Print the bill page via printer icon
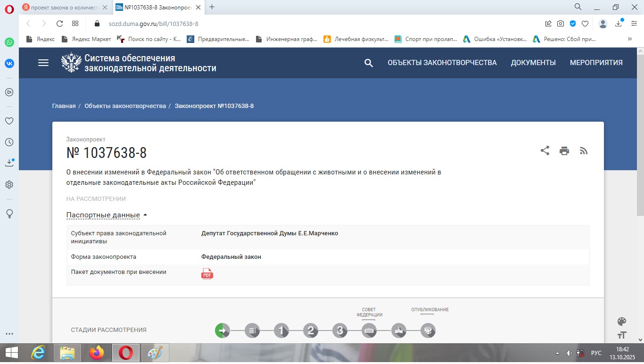Screen dimensions: 644x364 point(564,151)
